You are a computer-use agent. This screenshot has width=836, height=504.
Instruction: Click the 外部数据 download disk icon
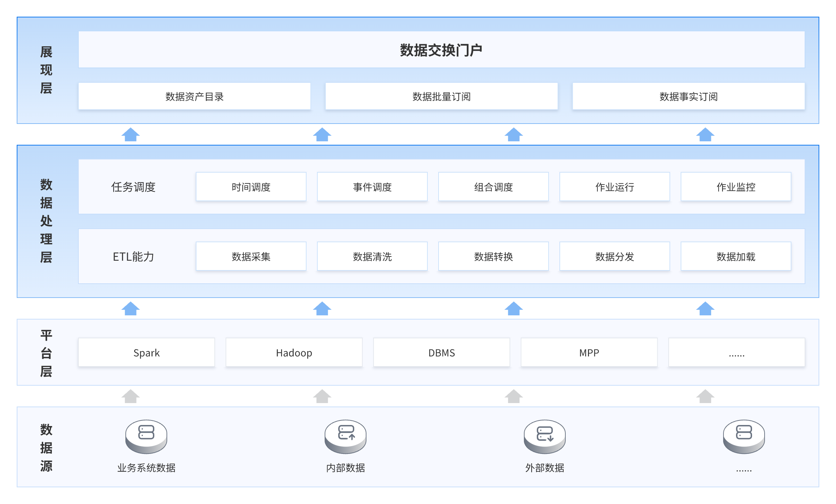[544, 436]
